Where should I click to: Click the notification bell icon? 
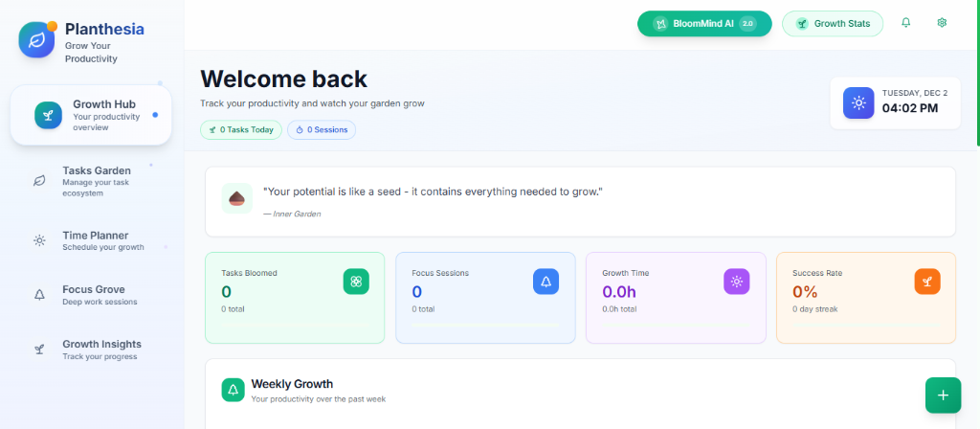click(x=906, y=23)
